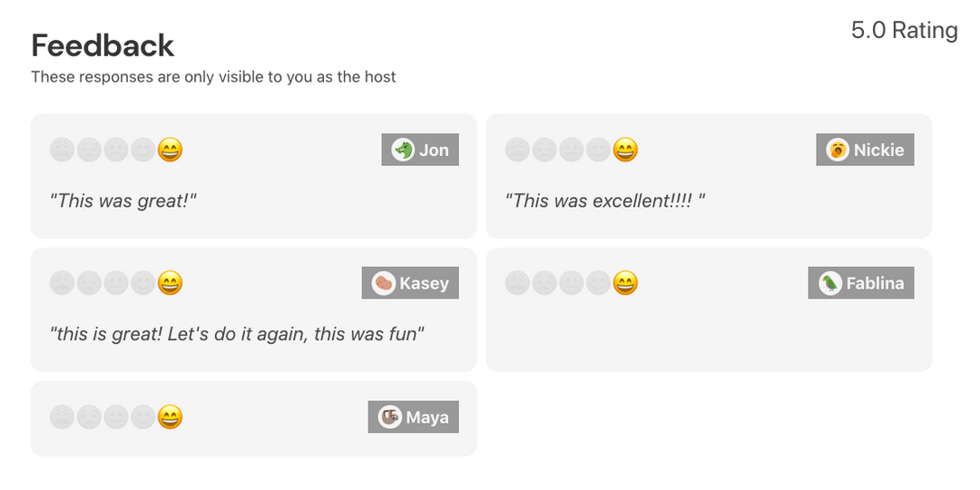Image resolution: width=980 pixels, height=490 pixels.
Task: Open the Fablina name badge
Action: (x=860, y=283)
